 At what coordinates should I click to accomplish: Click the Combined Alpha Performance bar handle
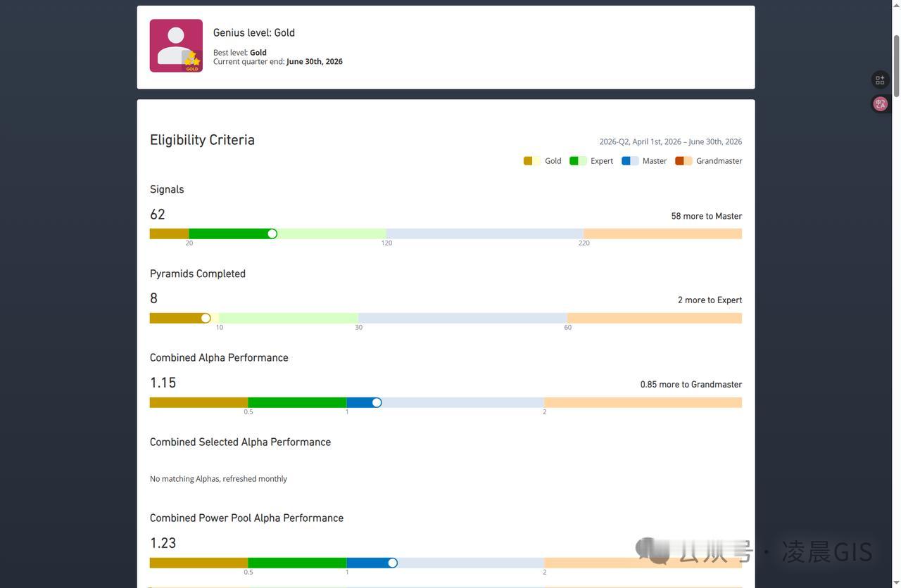point(377,402)
